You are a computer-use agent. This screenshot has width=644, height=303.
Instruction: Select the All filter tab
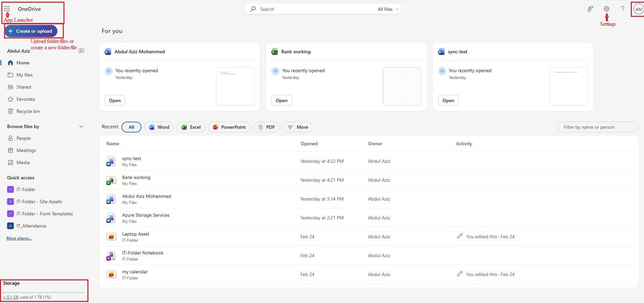pyautogui.click(x=131, y=127)
